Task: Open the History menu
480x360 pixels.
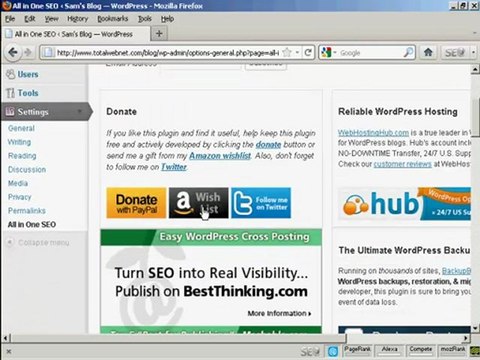Action: point(78,19)
